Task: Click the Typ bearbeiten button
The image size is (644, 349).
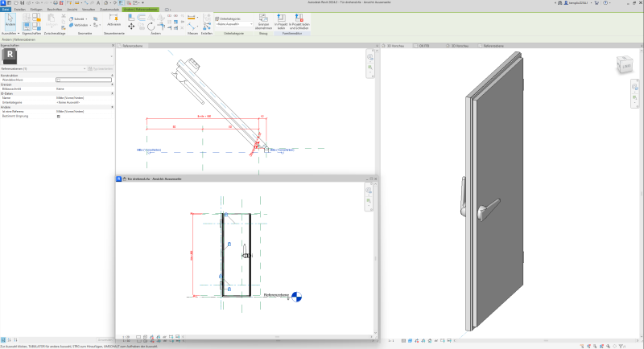Action: [100, 69]
